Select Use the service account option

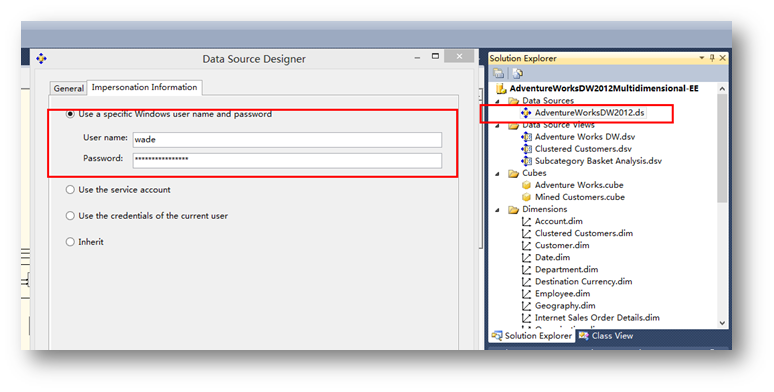[x=70, y=190]
